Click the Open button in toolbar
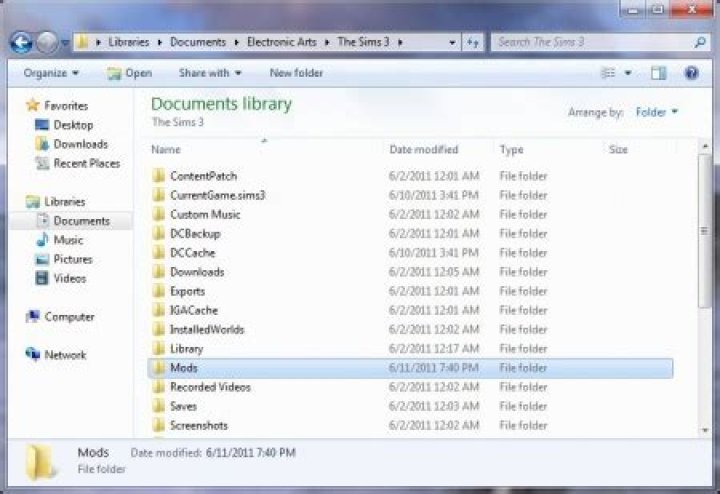Image resolution: width=720 pixels, height=494 pixels. click(130, 73)
